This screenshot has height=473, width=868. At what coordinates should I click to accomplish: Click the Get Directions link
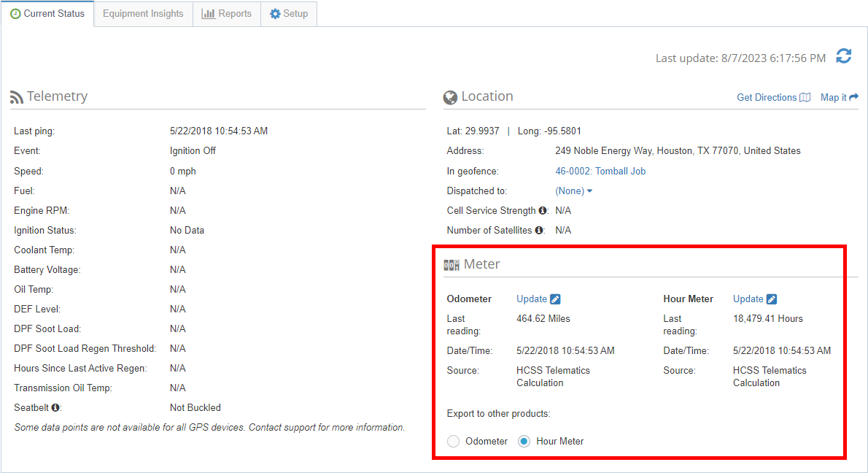(x=766, y=97)
